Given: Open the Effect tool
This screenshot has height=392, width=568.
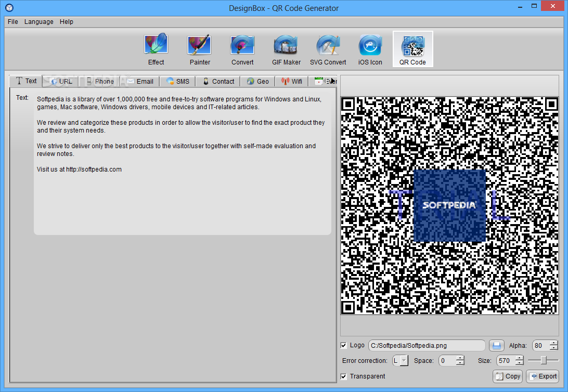Looking at the screenshot, I should (x=156, y=49).
